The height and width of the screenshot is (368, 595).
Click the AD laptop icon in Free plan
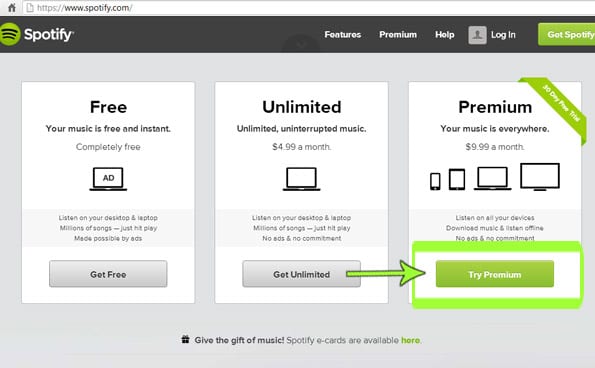(108, 179)
